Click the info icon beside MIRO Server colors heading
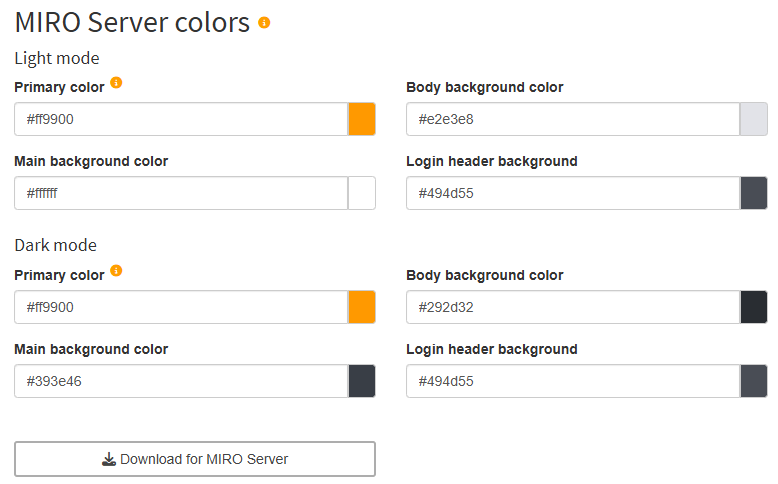778x484 pixels. coord(264,22)
